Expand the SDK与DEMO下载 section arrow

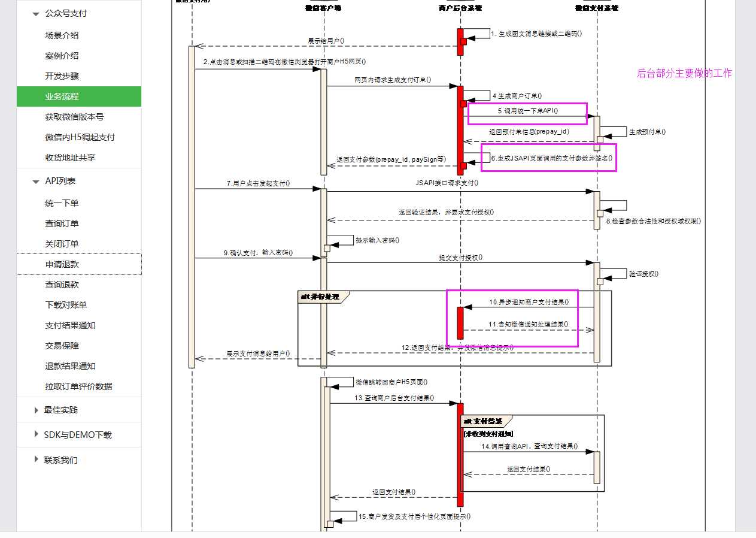[x=36, y=435]
